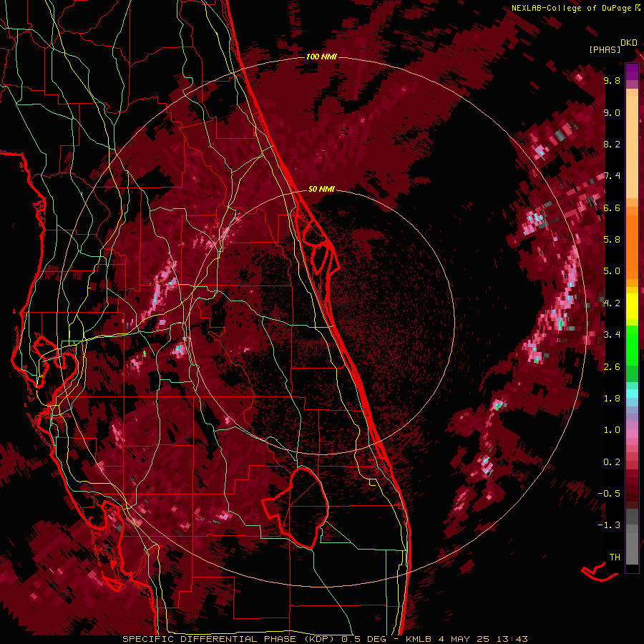The image size is (644, 644).
Task: Click the 3.4 value on color scale
Action: point(612,335)
